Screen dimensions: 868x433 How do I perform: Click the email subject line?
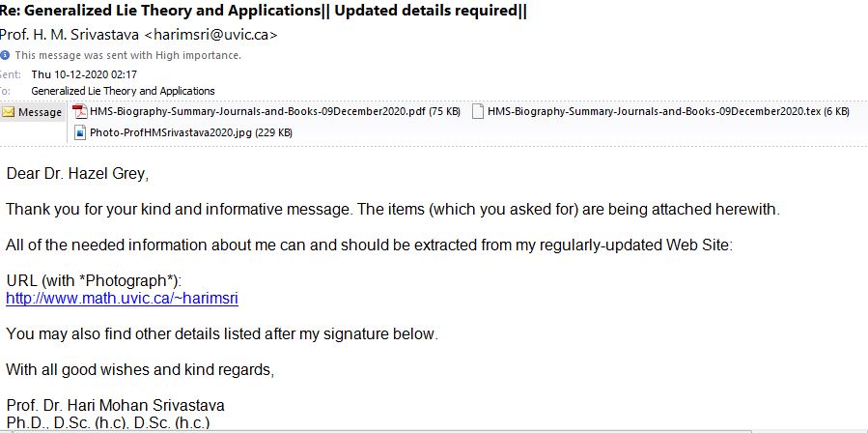263,11
